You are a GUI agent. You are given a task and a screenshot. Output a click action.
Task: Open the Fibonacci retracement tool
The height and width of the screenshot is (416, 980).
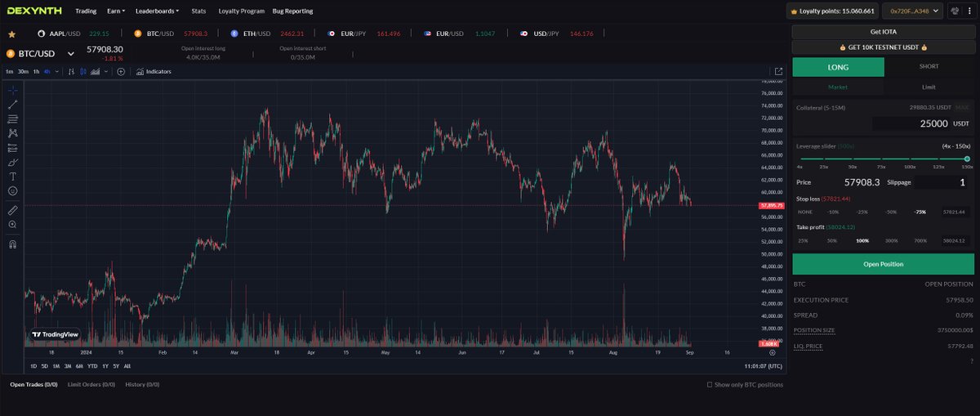tap(13, 119)
